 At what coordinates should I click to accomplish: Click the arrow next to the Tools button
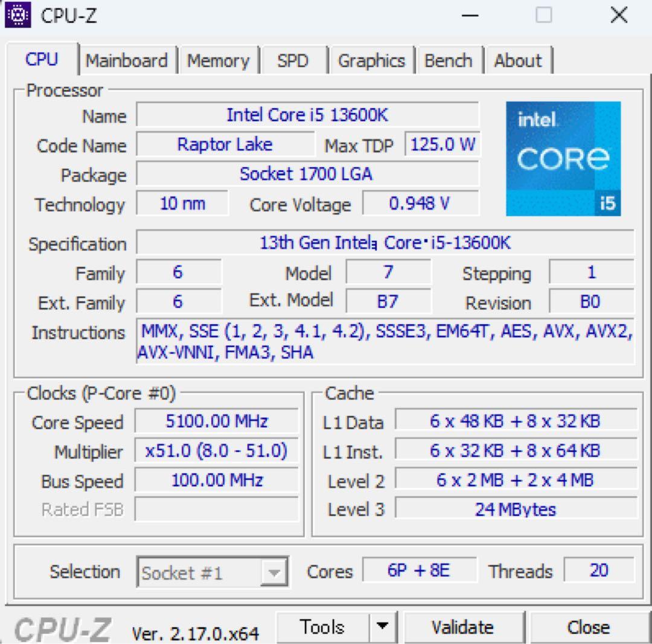click(382, 626)
